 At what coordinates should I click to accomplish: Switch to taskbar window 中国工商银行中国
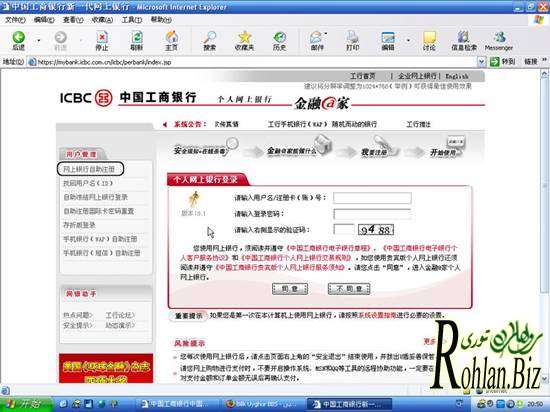(177, 404)
